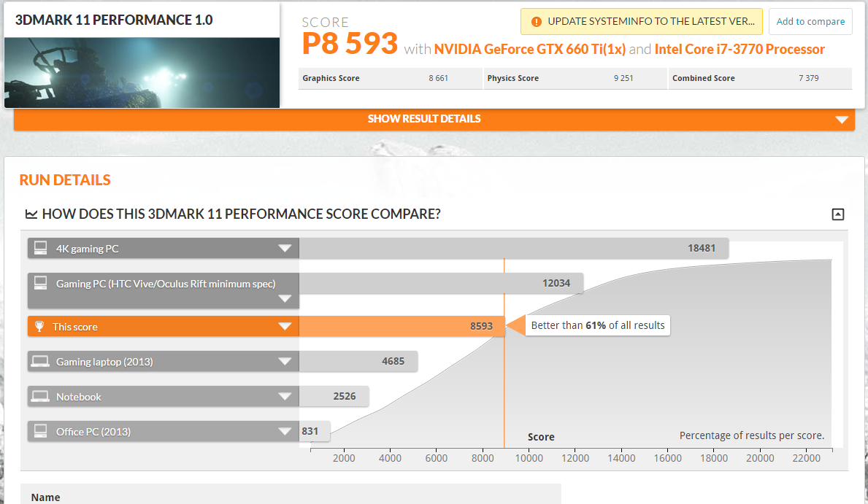
Task: Click Update SystemInfo to latest version notice
Action: 641,22
